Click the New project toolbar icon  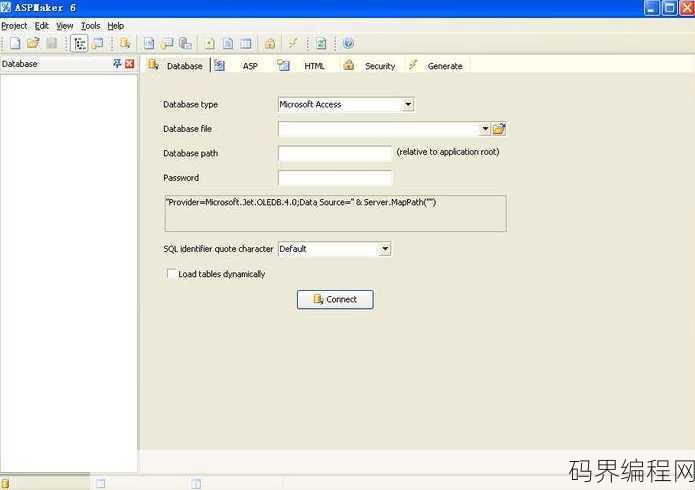15,43
